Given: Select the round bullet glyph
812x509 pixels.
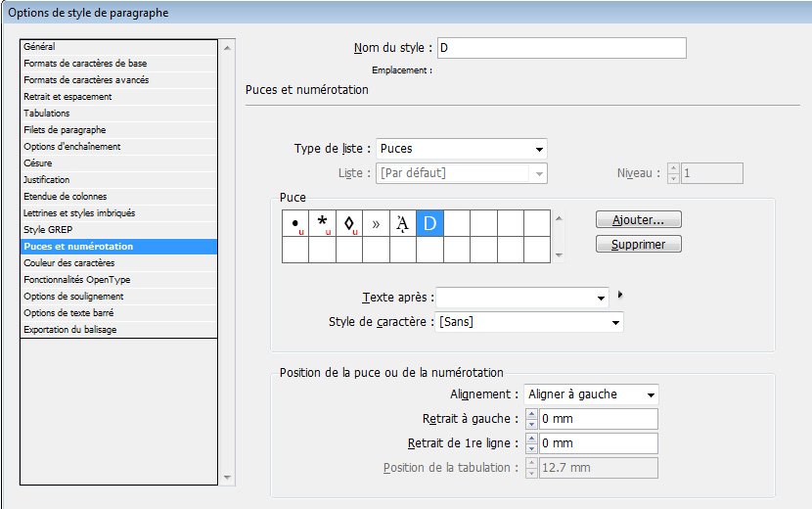Looking at the screenshot, I should [295, 224].
